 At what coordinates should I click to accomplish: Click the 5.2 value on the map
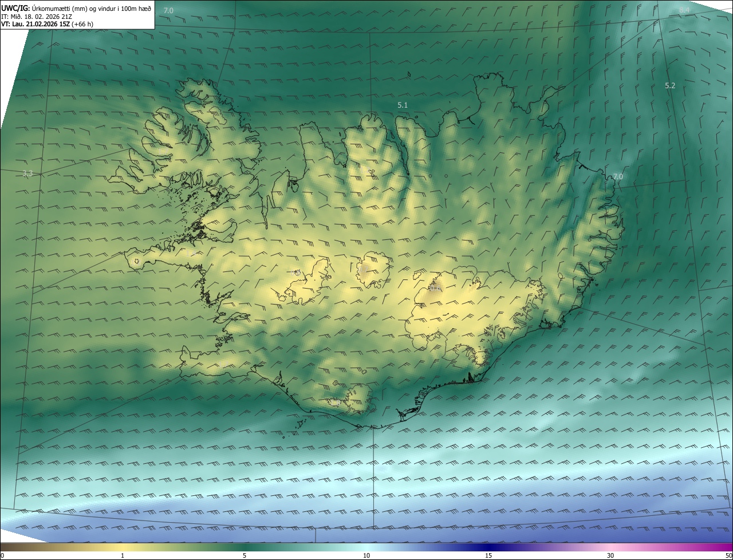[x=670, y=85]
